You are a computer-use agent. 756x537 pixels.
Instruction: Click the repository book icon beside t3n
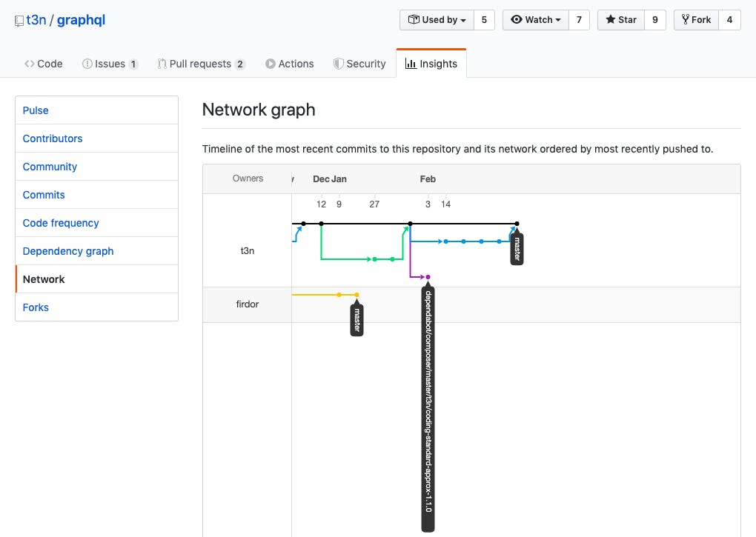[19, 21]
